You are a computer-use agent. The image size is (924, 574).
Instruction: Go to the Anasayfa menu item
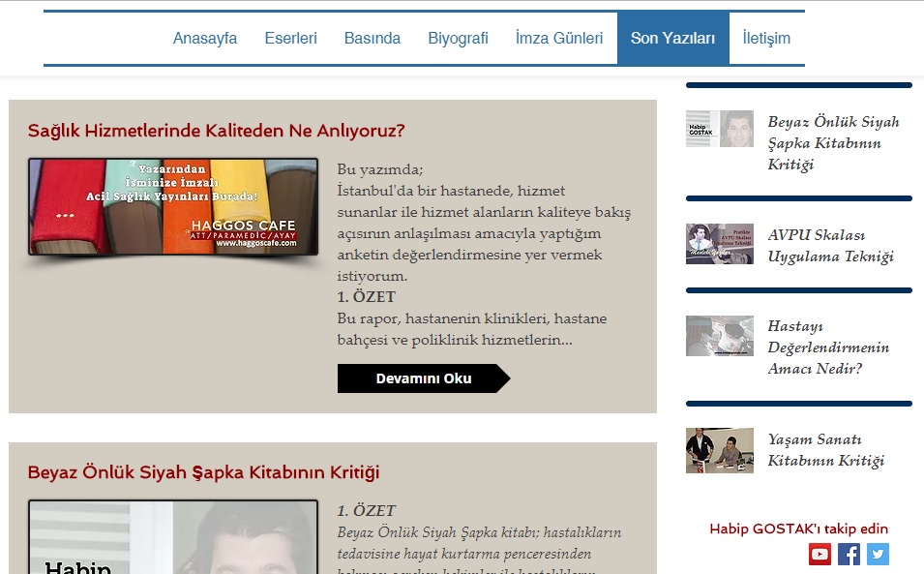[x=204, y=39]
